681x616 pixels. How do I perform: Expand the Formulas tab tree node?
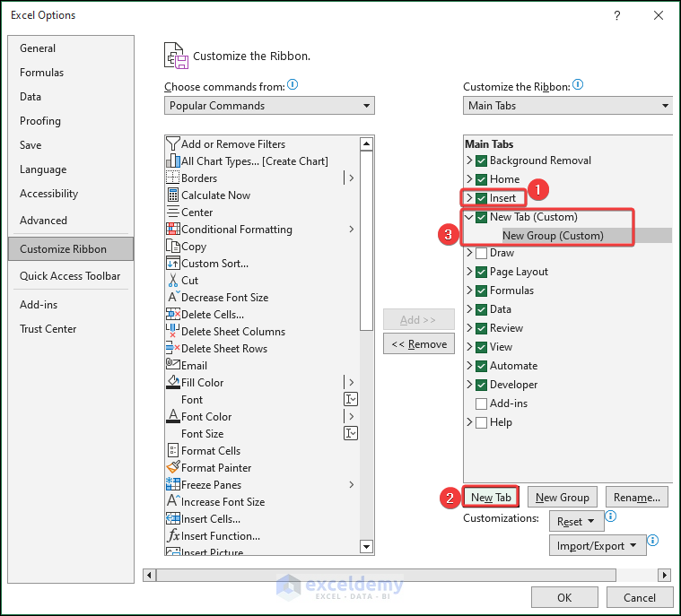[469, 290]
